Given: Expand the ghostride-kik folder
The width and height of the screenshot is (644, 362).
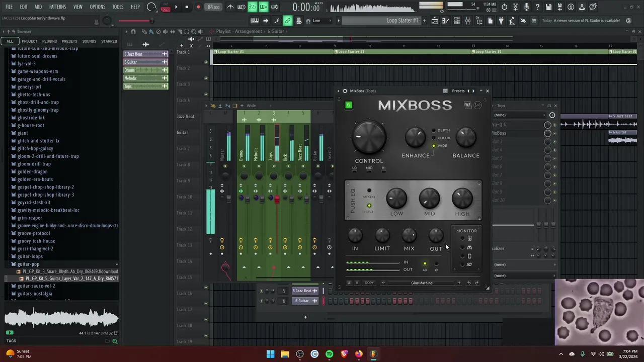Looking at the screenshot, I should pyautogui.click(x=31, y=118).
